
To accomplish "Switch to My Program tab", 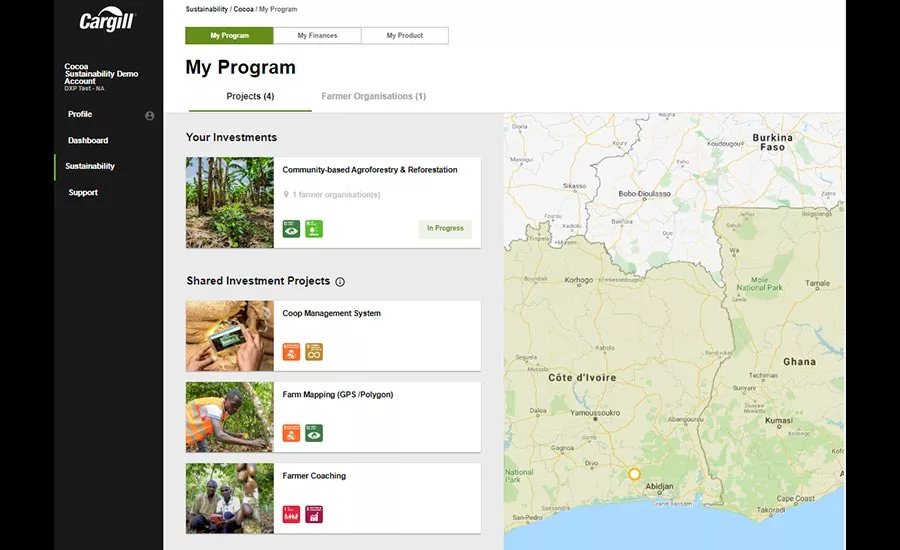I will tap(229, 36).
